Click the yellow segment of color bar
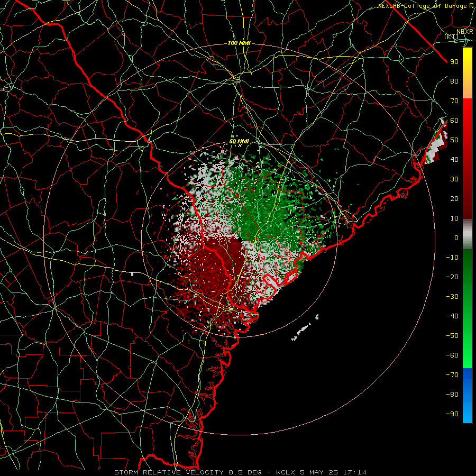This screenshot has height=476, width=476. click(467, 73)
